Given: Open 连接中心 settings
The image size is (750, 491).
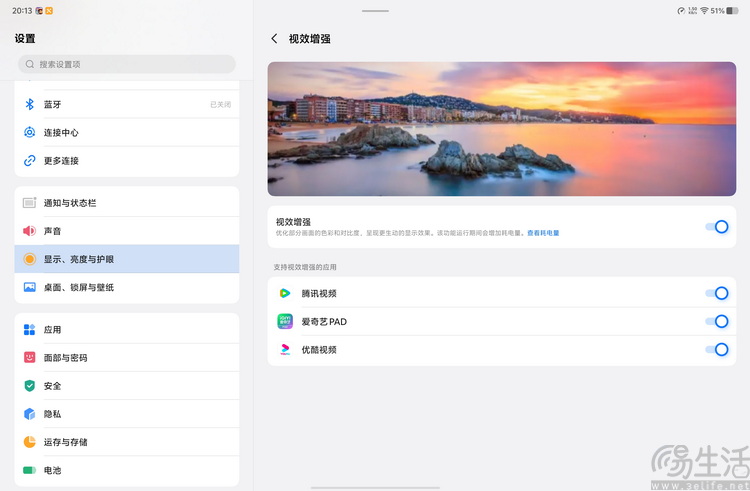Looking at the screenshot, I should 127,132.
